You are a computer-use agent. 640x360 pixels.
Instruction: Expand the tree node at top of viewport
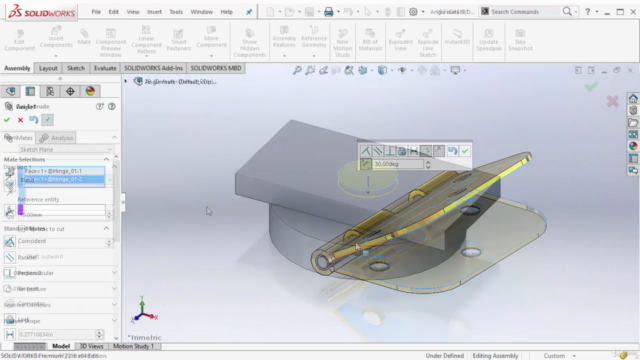(126, 81)
